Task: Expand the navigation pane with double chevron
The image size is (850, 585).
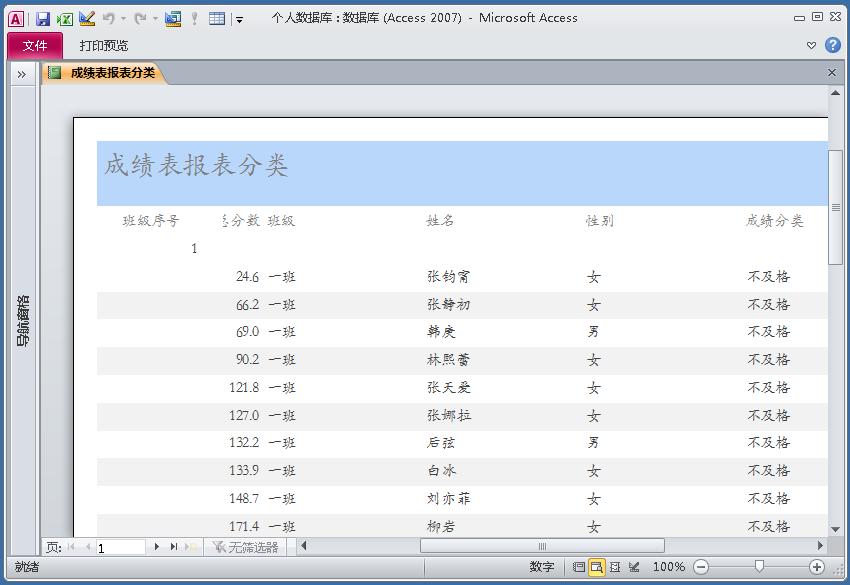Action: click(x=21, y=73)
